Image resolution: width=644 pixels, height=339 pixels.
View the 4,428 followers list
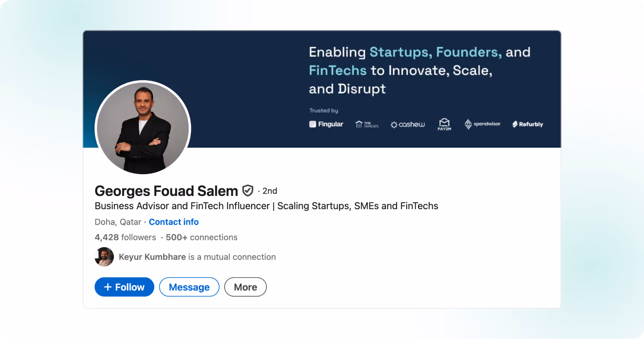click(x=125, y=237)
